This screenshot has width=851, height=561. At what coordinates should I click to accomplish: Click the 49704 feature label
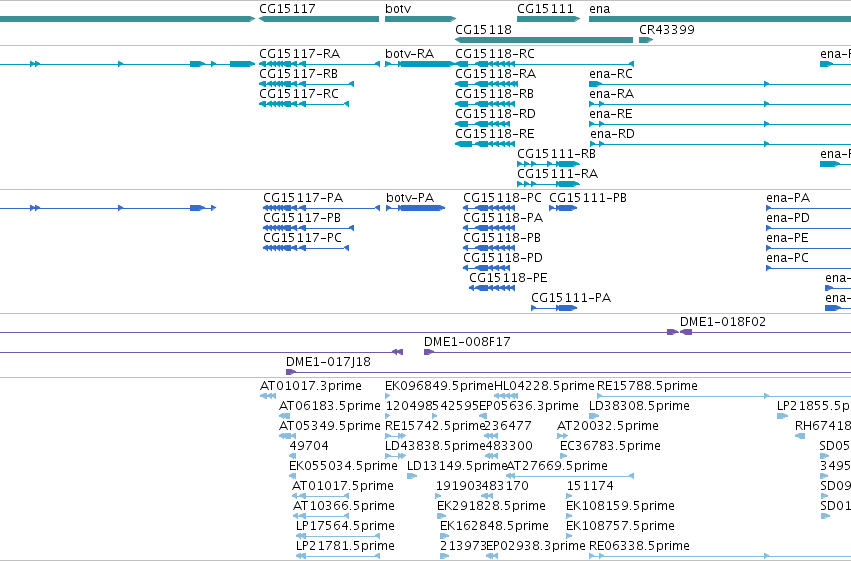click(x=309, y=446)
